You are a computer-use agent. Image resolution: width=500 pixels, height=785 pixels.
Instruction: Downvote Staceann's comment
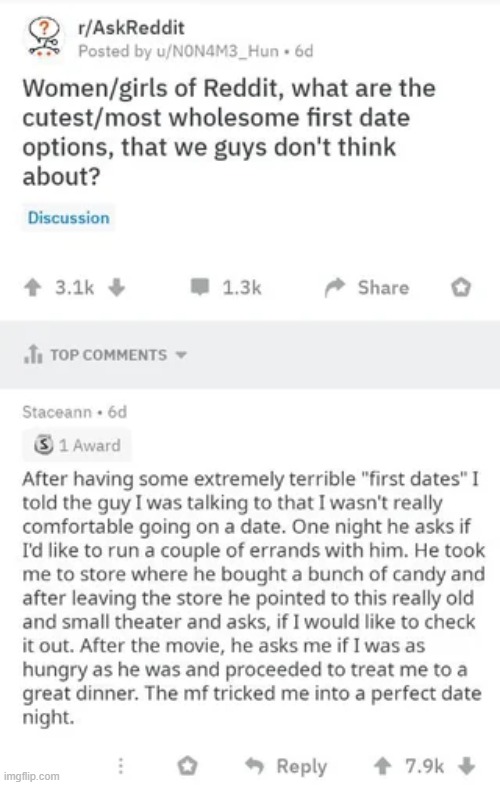tap(466, 765)
